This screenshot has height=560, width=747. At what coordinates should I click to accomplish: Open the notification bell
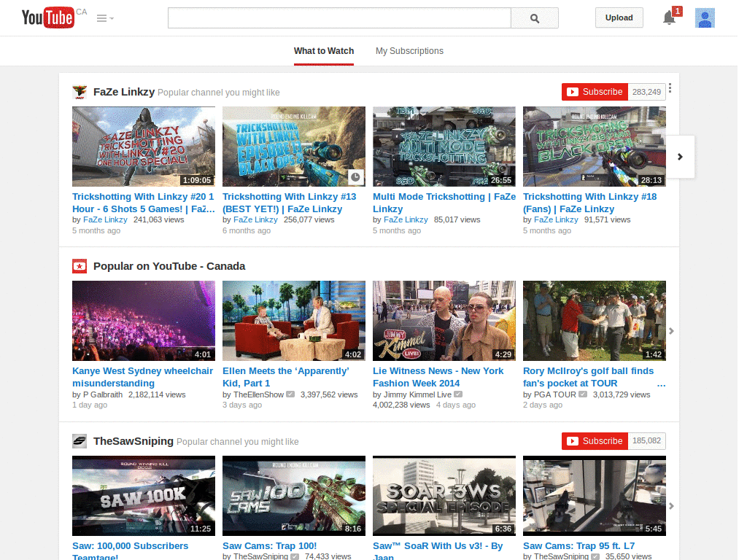point(669,17)
